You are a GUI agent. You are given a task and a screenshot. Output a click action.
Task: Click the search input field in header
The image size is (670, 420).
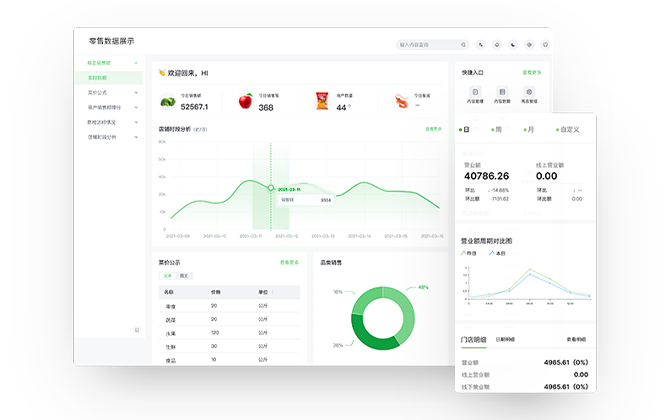pos(428,45)
